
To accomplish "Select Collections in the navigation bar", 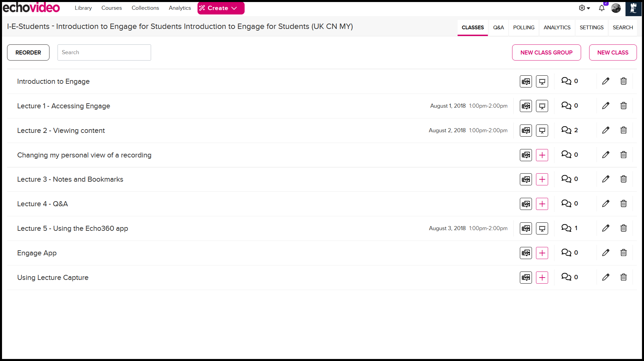I will [x=145, y=8].
